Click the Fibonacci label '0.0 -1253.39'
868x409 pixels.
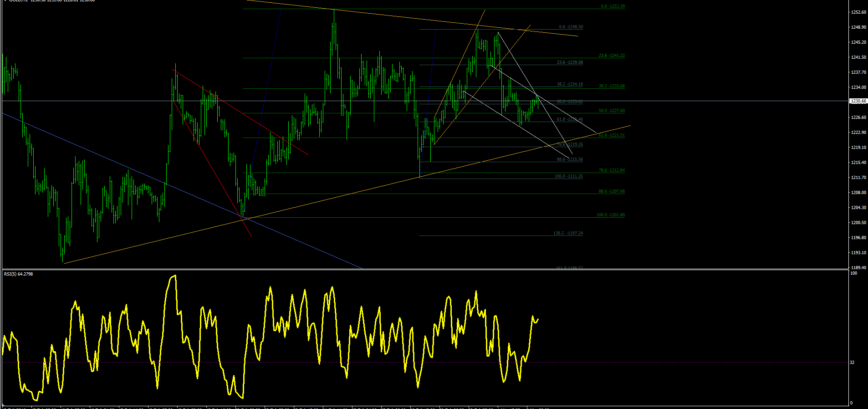[x=613, y=6]
